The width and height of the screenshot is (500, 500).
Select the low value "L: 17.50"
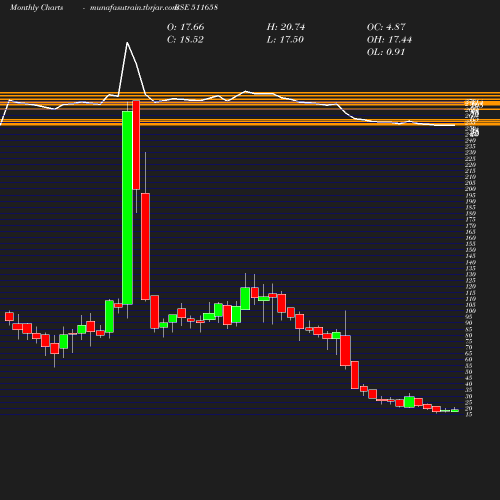tap(285, 40)
